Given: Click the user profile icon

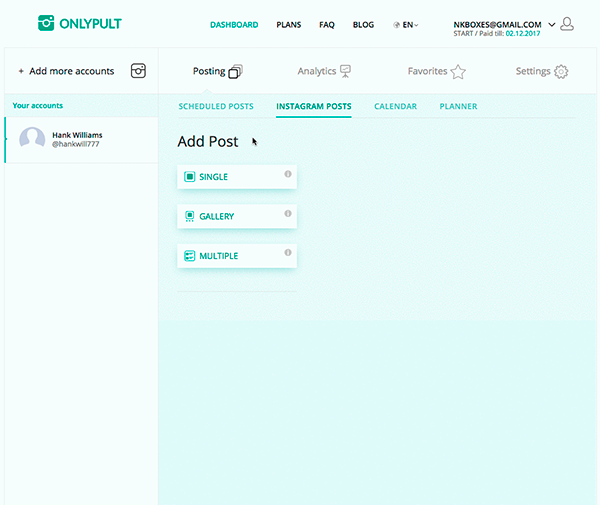Looking at the screenshot, I should [x=567, y=24].
